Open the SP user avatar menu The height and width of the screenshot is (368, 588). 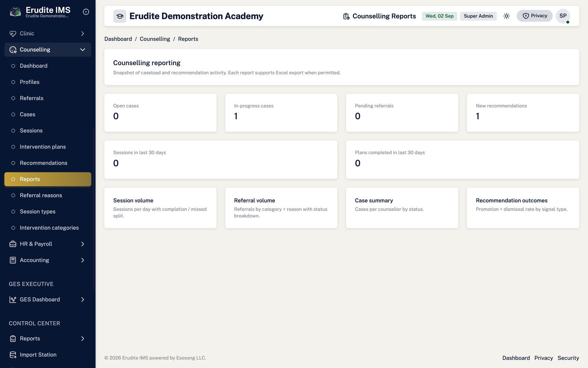[x=563, y=16]
